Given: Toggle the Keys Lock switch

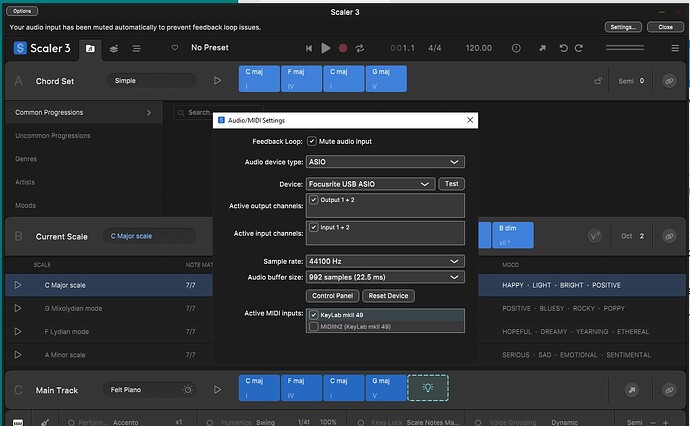Looking at the screenshot, I should coord(360,422).
